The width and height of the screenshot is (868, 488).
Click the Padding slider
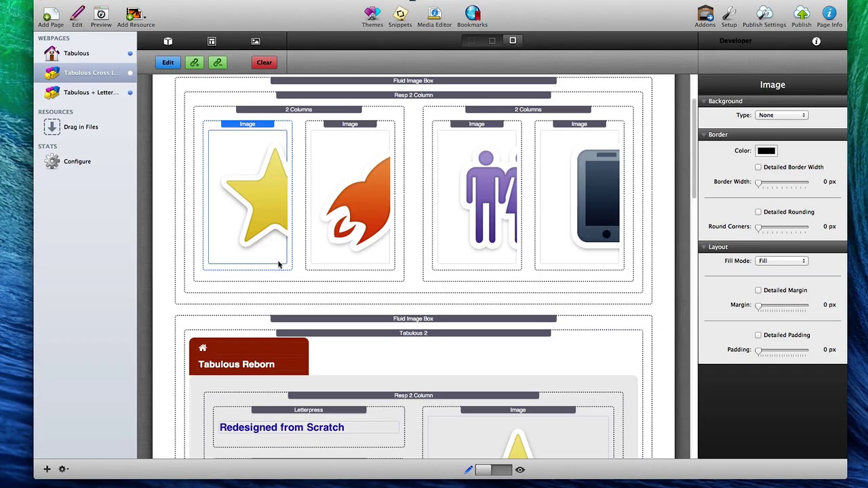click(x=783, y=350)
